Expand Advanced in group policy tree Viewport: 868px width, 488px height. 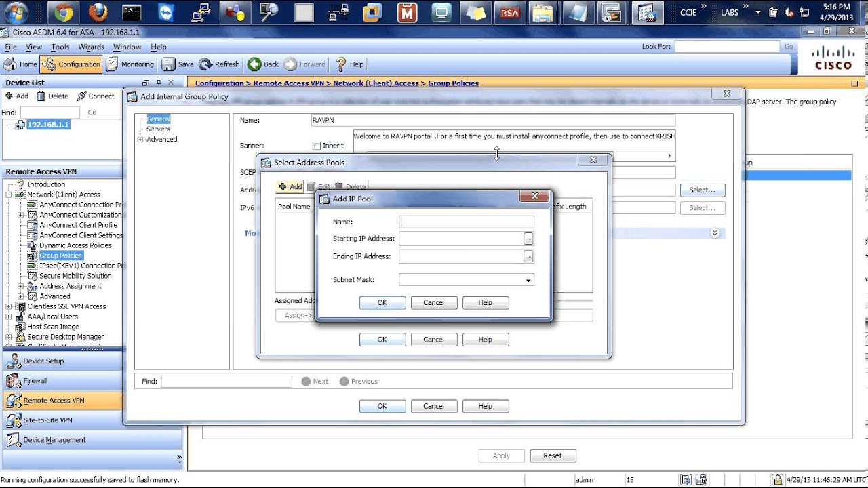[x=140, y=140]
